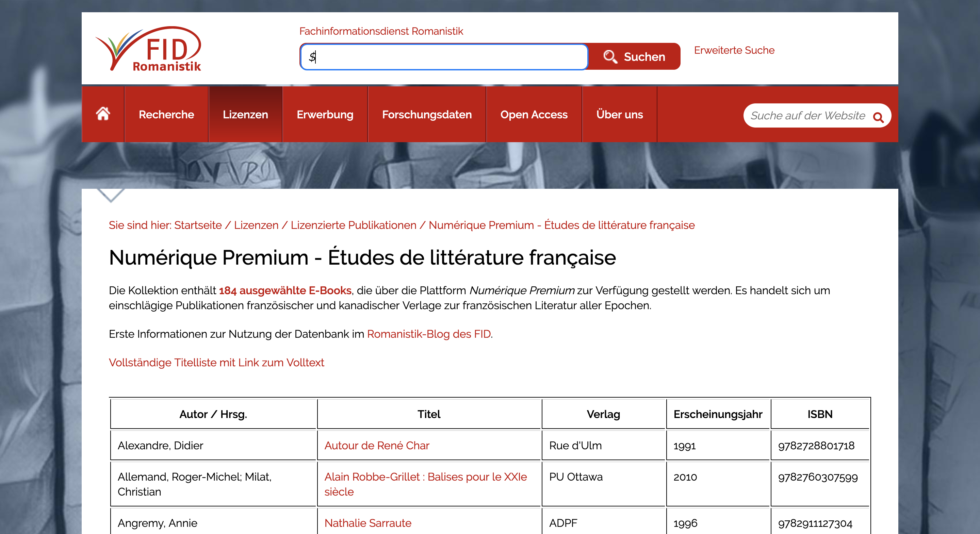Go to Lizenzierte Publikationen breadcrumb
The height and width of the screenshot is (534, 980).
pyautogui.click(x=354, y=225)
